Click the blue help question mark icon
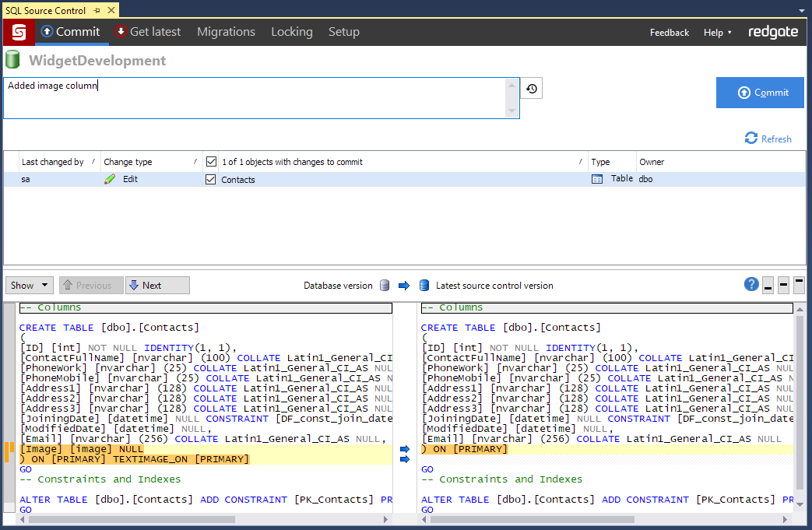Screen dimensions: 812x530 click(x=751, y=284)
